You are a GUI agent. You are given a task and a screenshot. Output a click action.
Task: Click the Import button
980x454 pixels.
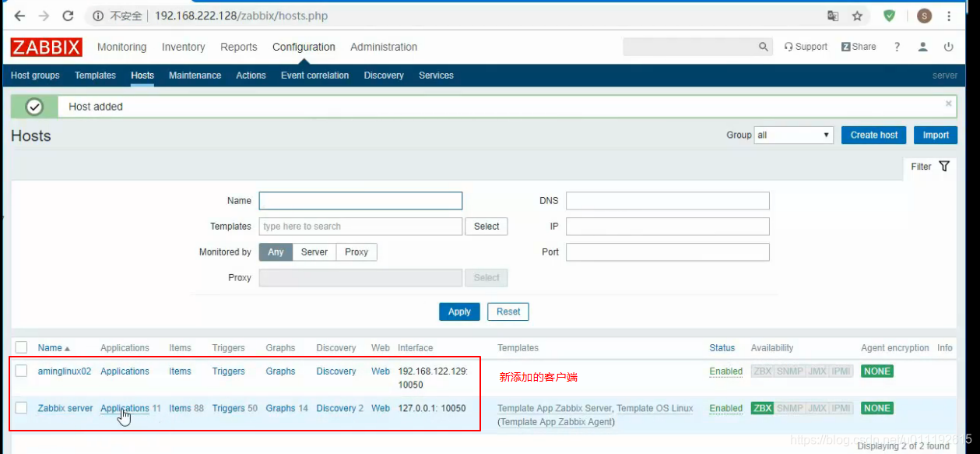click(x=936, y=135)
